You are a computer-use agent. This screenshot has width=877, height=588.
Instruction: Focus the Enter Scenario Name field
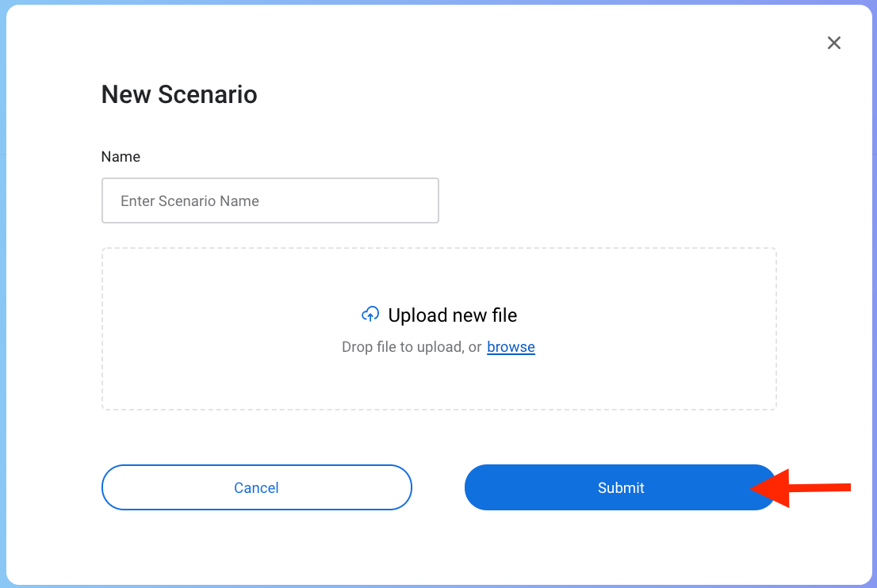[270, 200]
